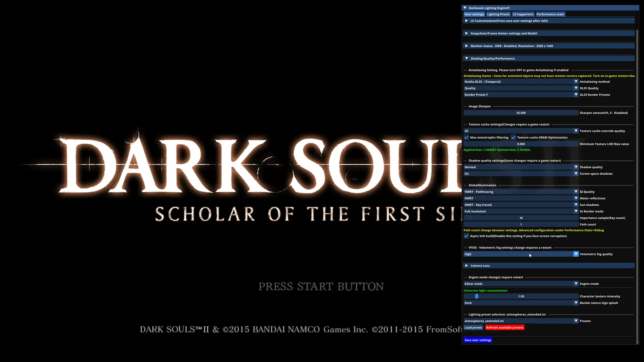The image size is (644, 362).
Task: Open the Volumetric fog quality dropdown arrow
Action: point(576,254)
